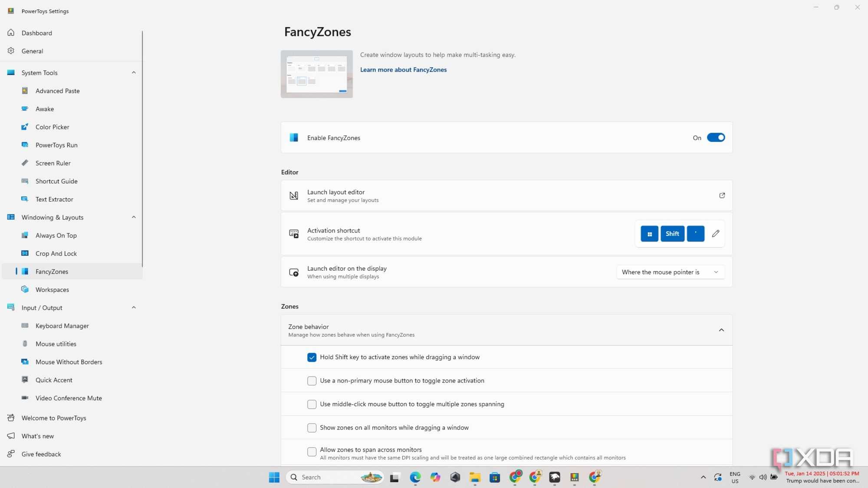Check Show zones on all monitors
The width and height of the screenshot is (868, 488).
pyautogui.click(x=312, y=428)
